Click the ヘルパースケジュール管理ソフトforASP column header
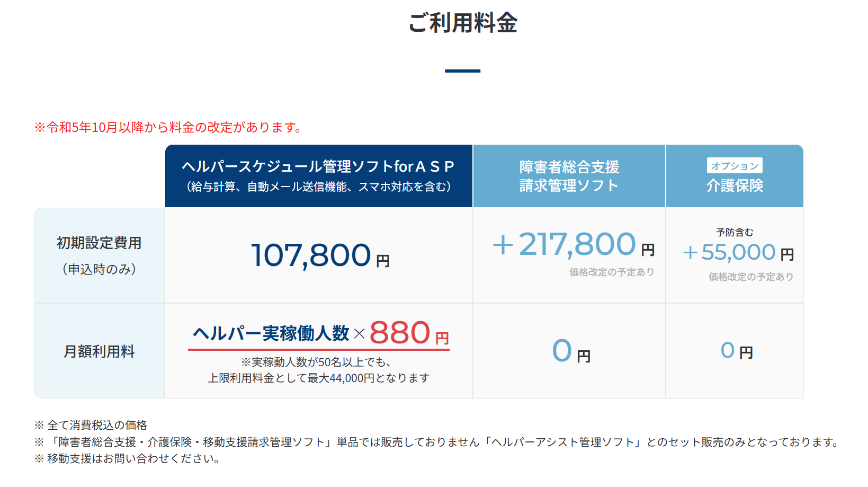Image resolution: width=868 pixels, height=487 pixels. pyautogui.click(x=318, y=167)
